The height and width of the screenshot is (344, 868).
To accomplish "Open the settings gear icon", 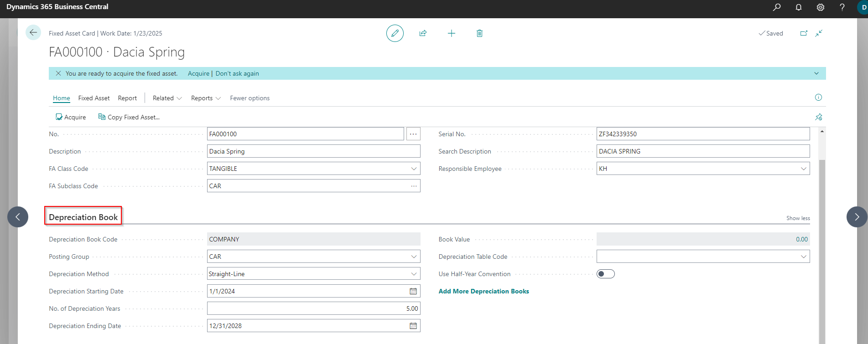I will click(821, 7).
